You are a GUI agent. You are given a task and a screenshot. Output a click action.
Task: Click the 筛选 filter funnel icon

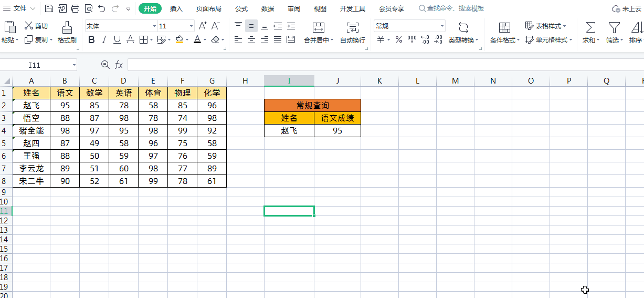pos(614,27)
